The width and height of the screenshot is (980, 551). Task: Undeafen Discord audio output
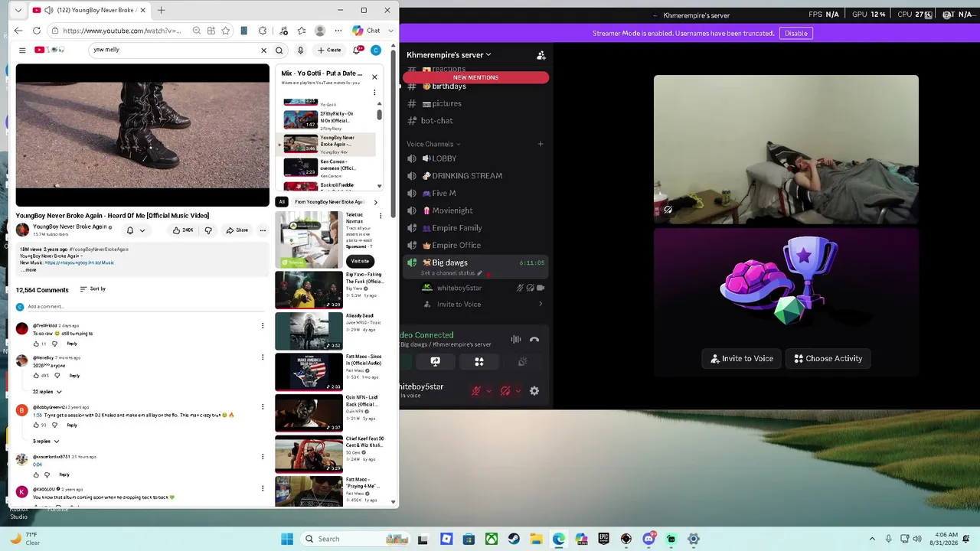pyautogui.click(x=505, y=391)
